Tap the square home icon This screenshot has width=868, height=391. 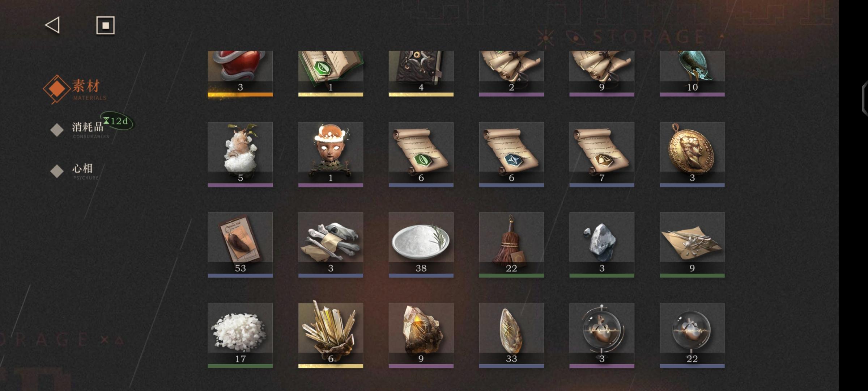click(105, 25)
